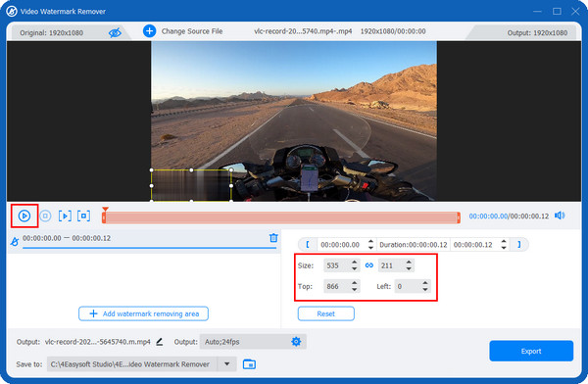Click the play segment bracket icon
This screenshot has height=384, width=588.
65,216
